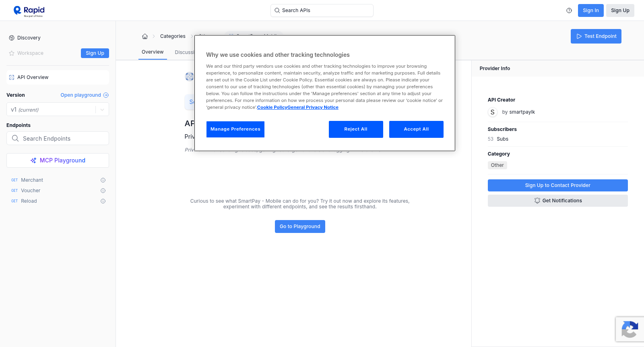Select the Overview tab
644x347 pixels.
pos(153,52)
